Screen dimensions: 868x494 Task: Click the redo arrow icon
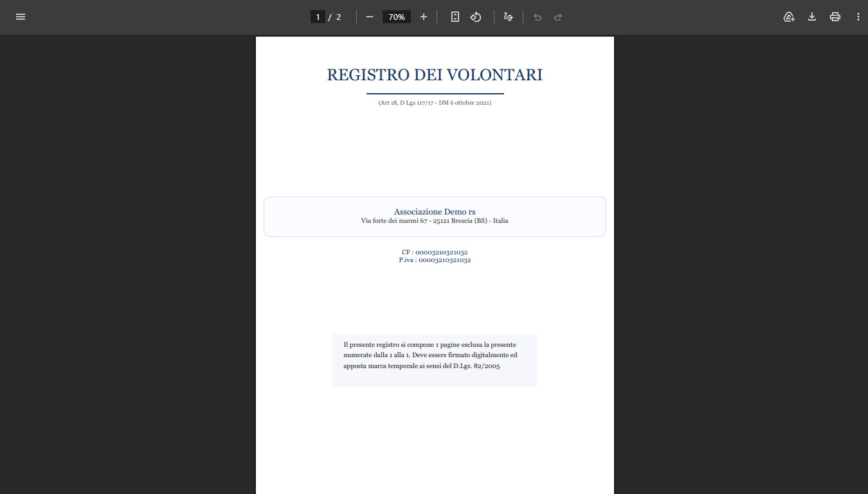[x=558, y=17]
